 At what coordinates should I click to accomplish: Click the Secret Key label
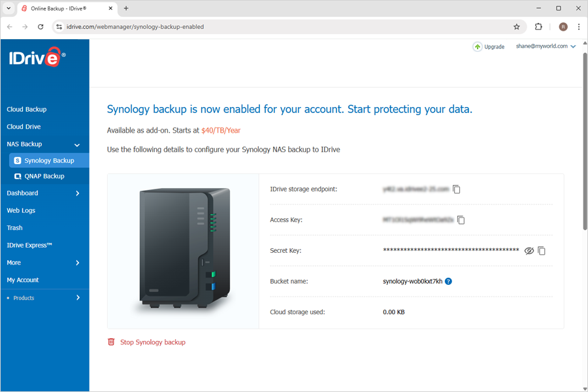(x=286, y=251)
